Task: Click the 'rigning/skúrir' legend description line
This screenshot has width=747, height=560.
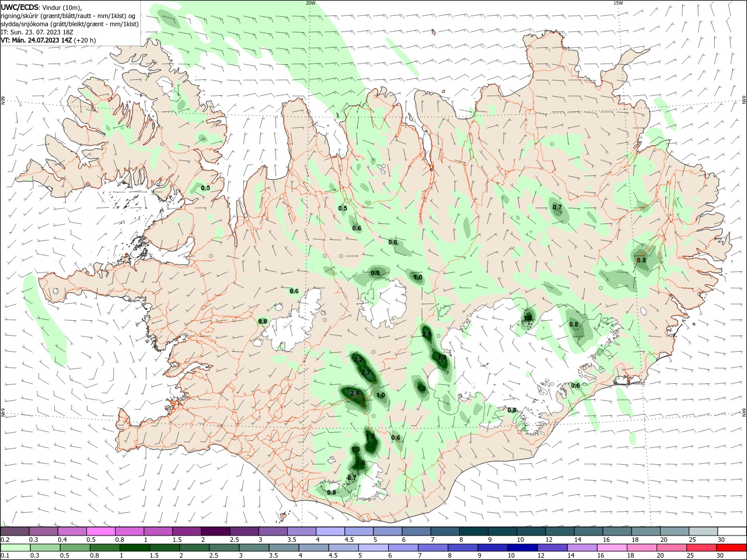Action: coord(68,16)
